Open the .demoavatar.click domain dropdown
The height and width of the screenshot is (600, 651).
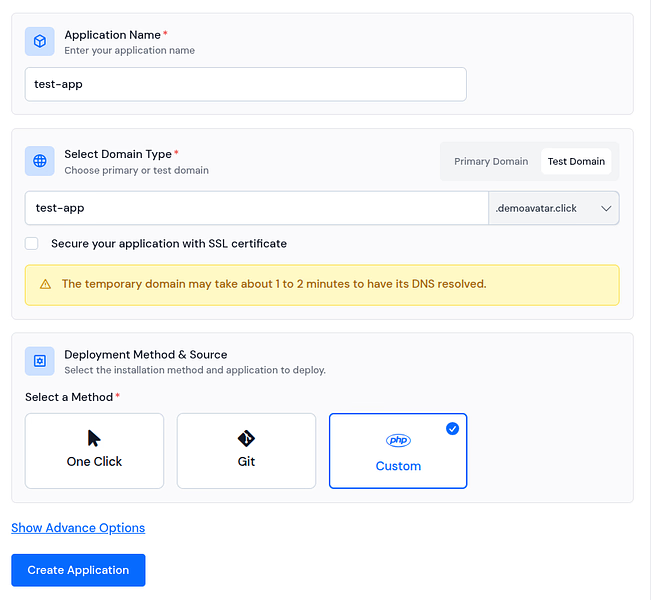pos(553,208)
